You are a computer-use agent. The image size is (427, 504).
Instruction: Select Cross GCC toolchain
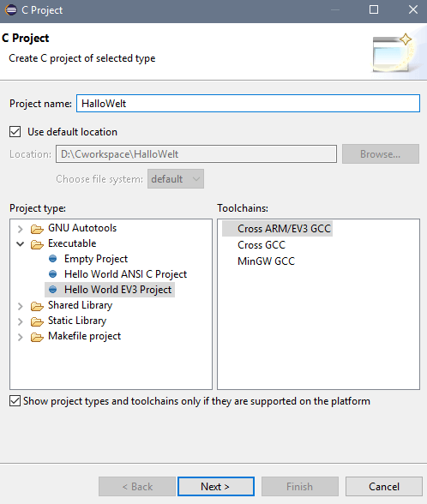click(262, 245)
